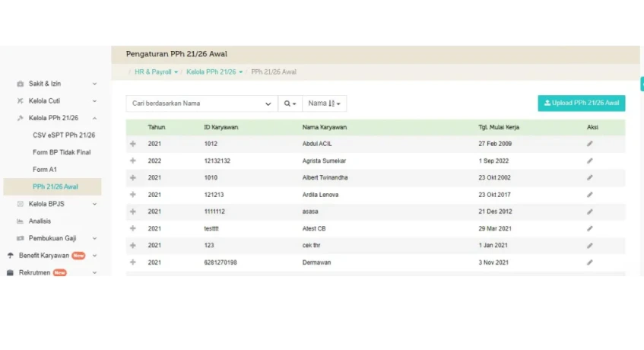Open the Sakit & Izin menu label
This screenshot has width=644, height=350.
[45, 84]
